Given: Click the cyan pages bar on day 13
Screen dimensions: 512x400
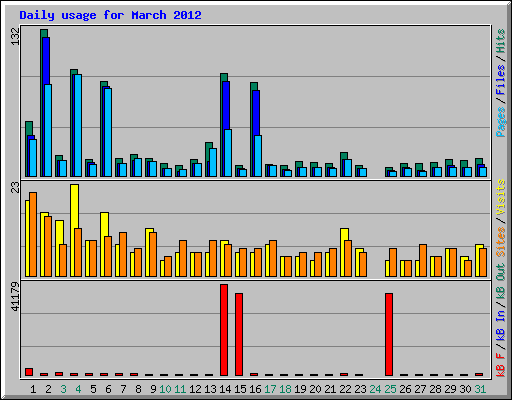Looking at the screenshot, I should pos(213,162).
